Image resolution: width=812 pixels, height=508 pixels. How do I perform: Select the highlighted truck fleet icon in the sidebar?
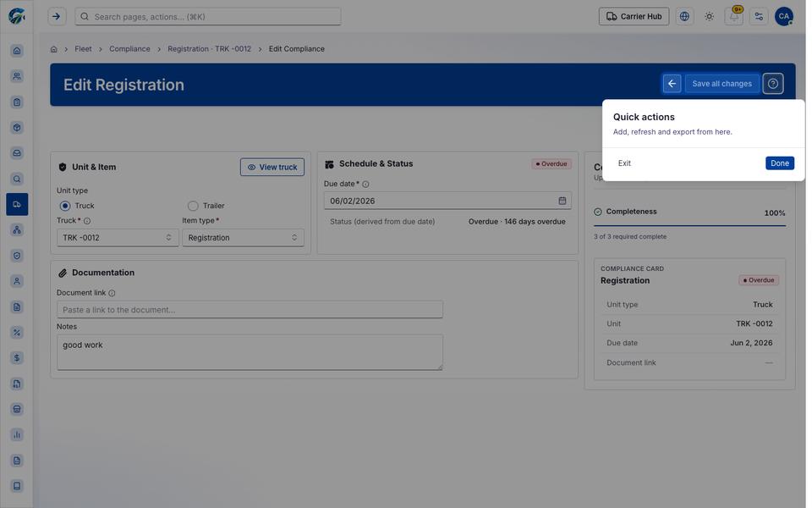coord(17,204)
